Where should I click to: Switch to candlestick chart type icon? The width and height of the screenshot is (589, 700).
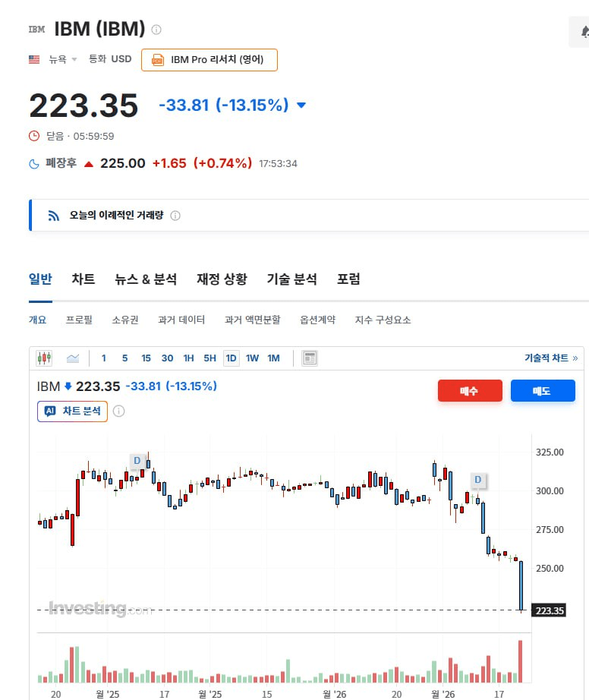pyautogui.click(x=44, y=358)
